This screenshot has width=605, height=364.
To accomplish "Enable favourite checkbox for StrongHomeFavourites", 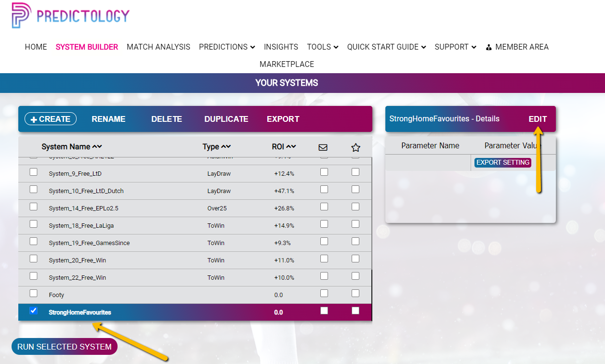I will tap(355, 311).
